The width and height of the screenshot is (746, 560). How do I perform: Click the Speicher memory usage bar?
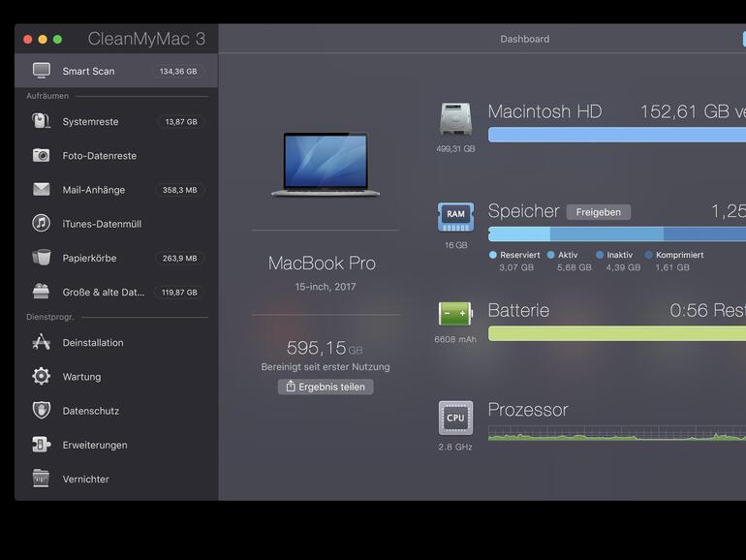click(617, 233)
